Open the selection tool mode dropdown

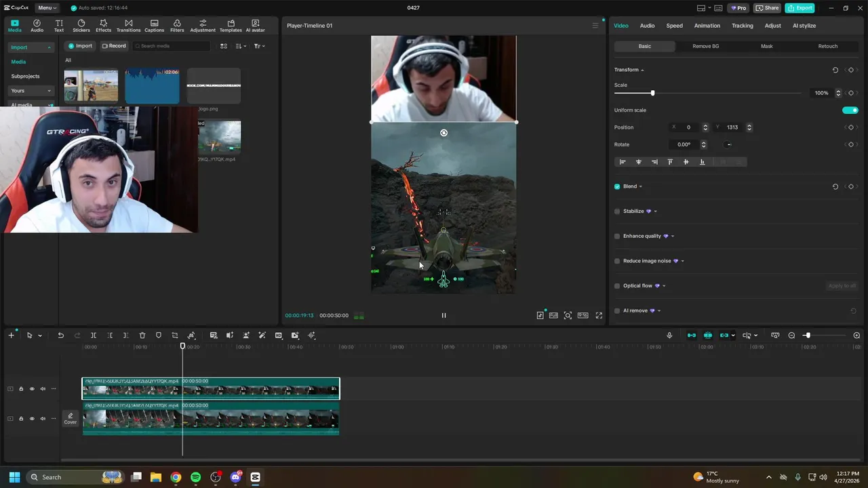click(40, 335)
